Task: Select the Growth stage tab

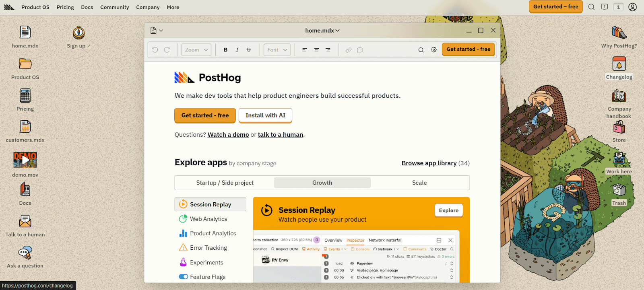Action: coord(322,183)
